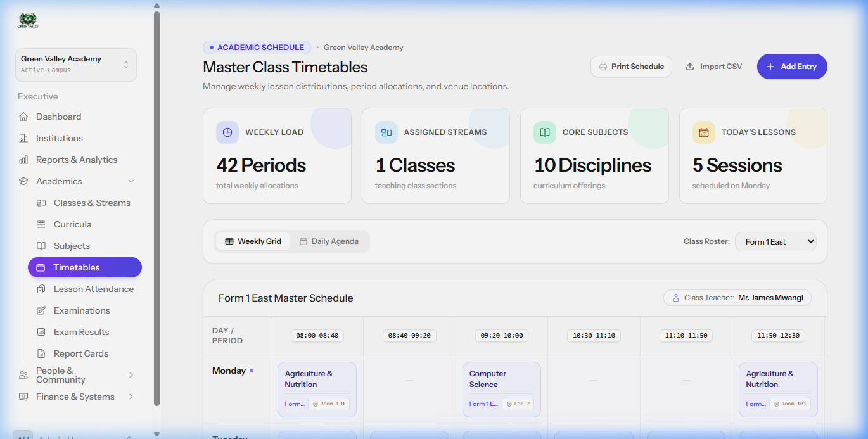Select the Timetables menu item
The width and height of the screenshot is (868, 439).
[85, 267]
